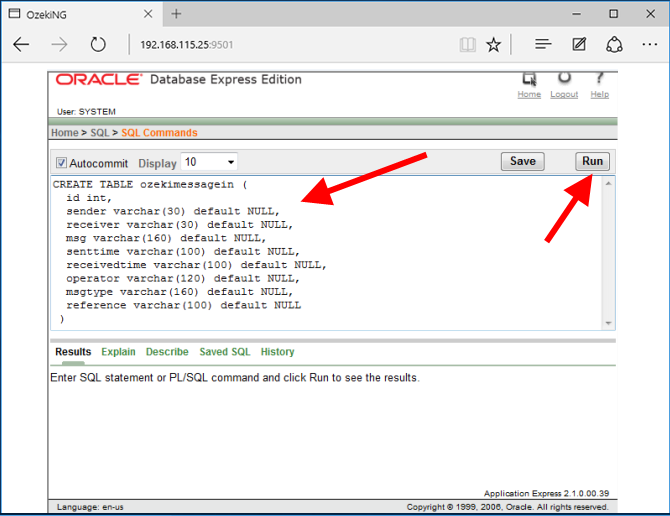
Task: Go to SQL in breadcrumb
Action: click(x=100, y=133)
